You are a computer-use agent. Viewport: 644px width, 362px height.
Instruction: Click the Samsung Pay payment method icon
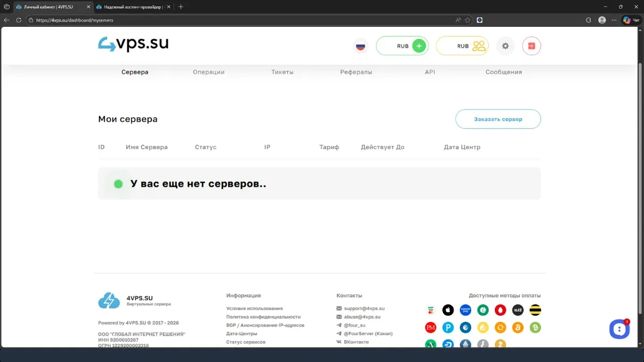coord(465,310)
